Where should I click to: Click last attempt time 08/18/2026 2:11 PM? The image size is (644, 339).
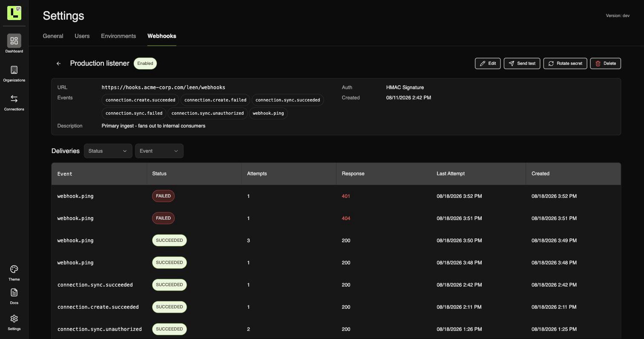coord(459,307)
